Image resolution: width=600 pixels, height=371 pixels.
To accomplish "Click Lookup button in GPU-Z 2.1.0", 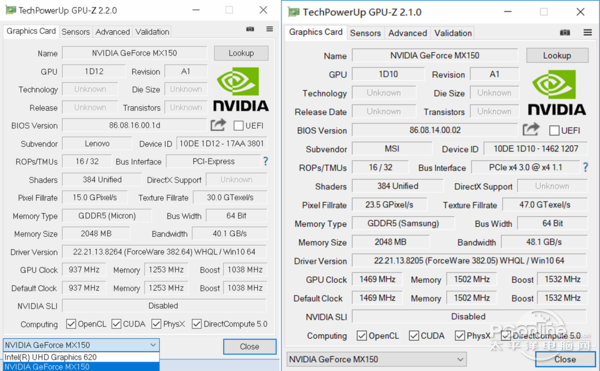I will click(x=557, y=55).
